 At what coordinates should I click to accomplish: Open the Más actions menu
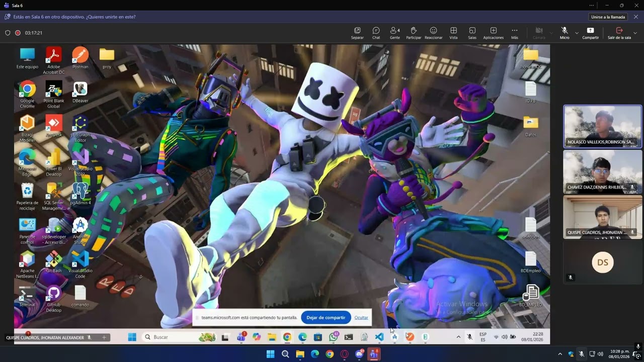[x=514, y=33]
